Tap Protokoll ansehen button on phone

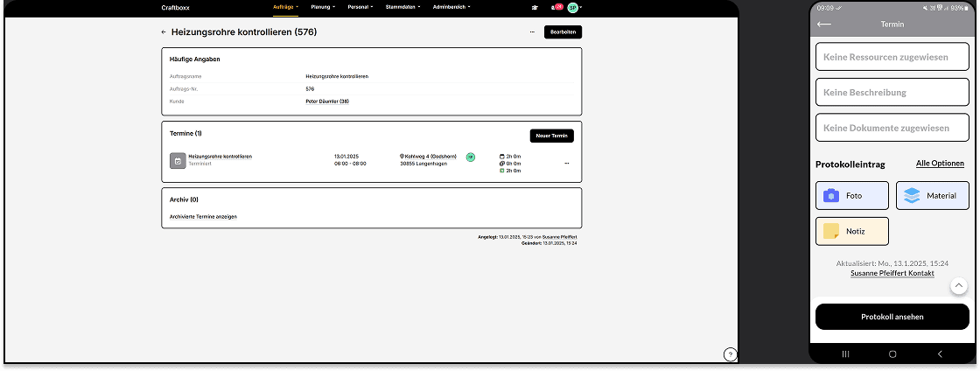892,317
